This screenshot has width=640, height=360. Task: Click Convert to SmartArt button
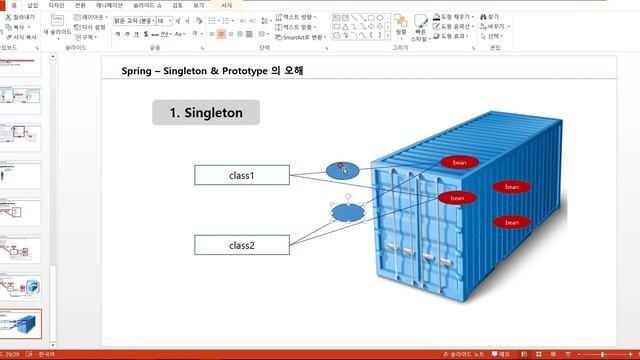coord(301,37)
